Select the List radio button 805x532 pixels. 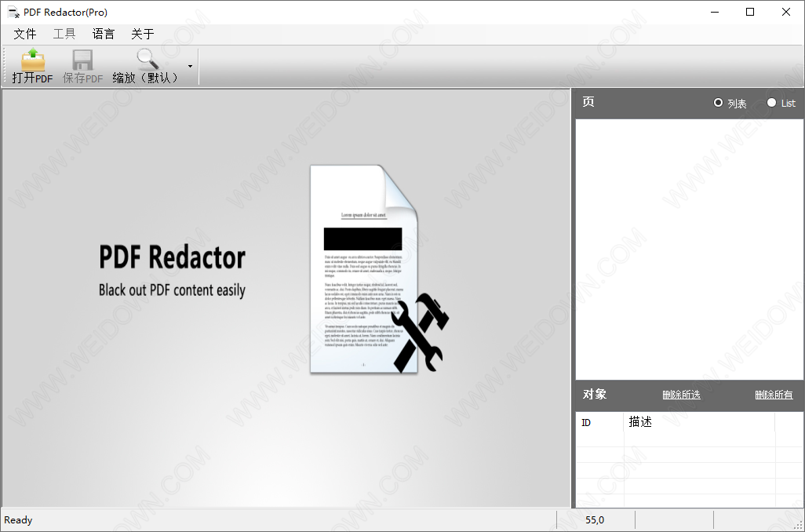click(771, 103)
